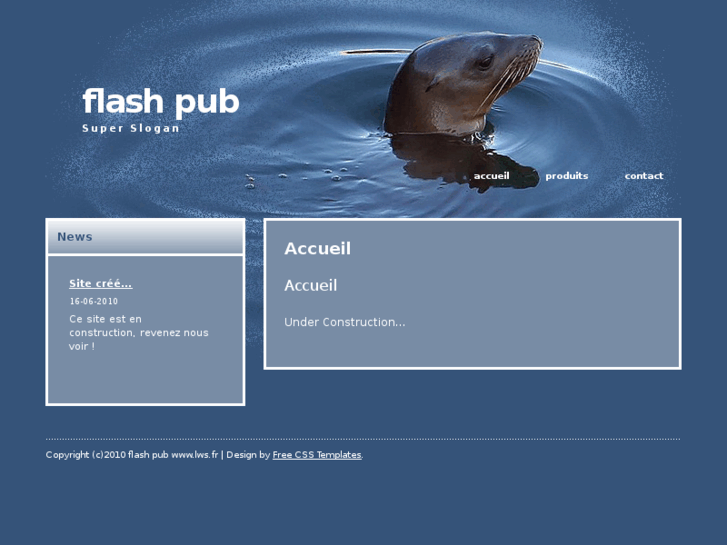Open the contact page in the navigation
Image resolution: width=727 pixels, height=545 pixels.
tap(644, 176)
